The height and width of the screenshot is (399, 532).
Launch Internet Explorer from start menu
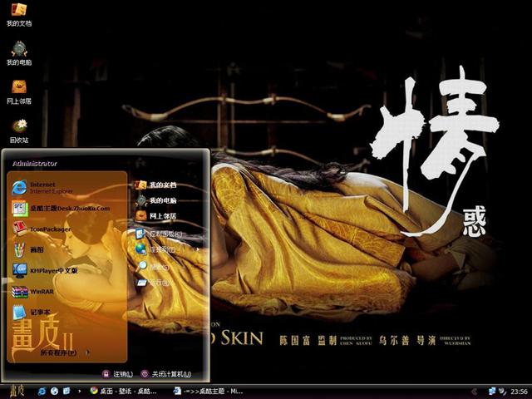(42, 188)
